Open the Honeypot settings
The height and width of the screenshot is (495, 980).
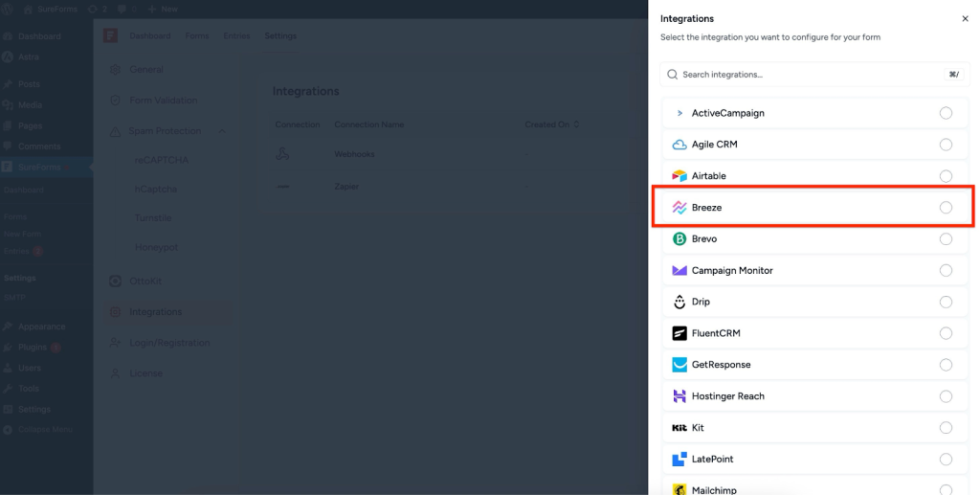156,247
